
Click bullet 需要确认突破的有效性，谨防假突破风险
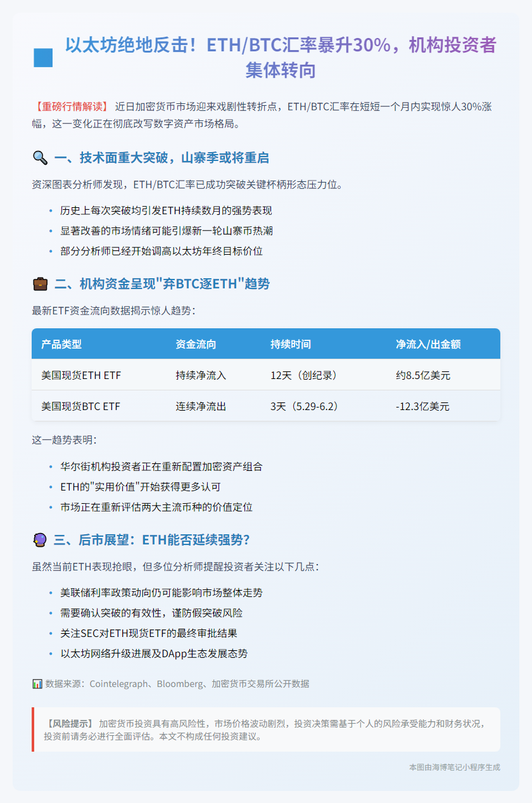151,613
